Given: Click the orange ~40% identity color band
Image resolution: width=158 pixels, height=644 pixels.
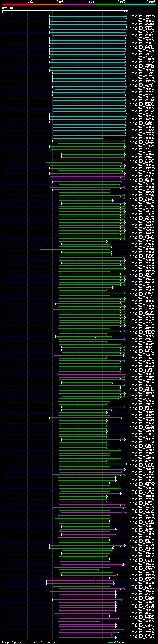Looking at the screenshot, I should [48, 4].
